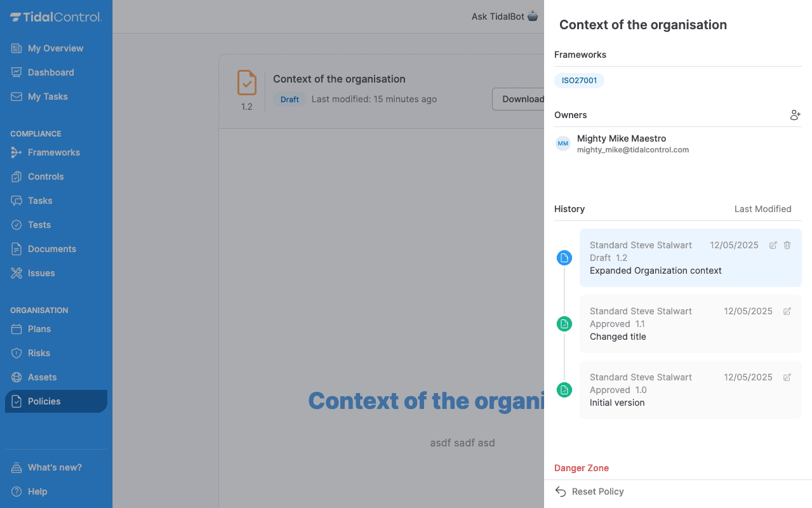Open Ask TidalBot assistant
Screen dimensions: 812x508
(x=505, y=17)
